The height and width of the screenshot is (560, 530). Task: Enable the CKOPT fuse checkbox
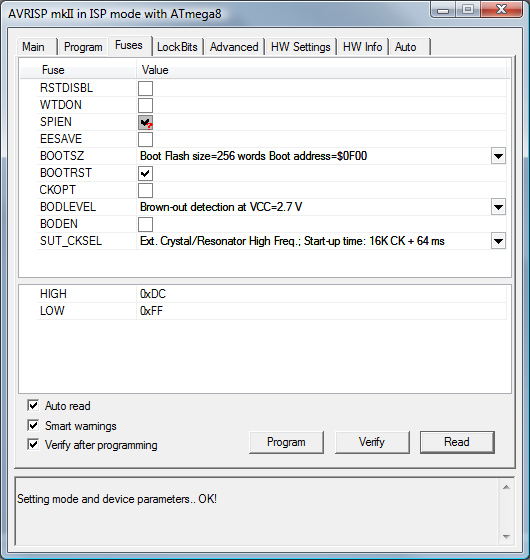click(145, 190)
